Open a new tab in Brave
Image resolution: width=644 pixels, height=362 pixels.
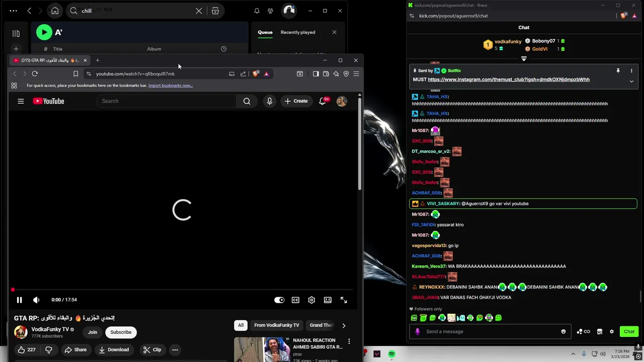click(x=98, y=60)
